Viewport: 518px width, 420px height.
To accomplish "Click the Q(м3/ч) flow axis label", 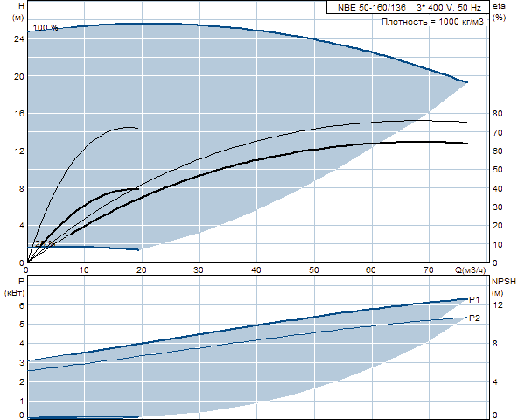I will tap(471, 270).
